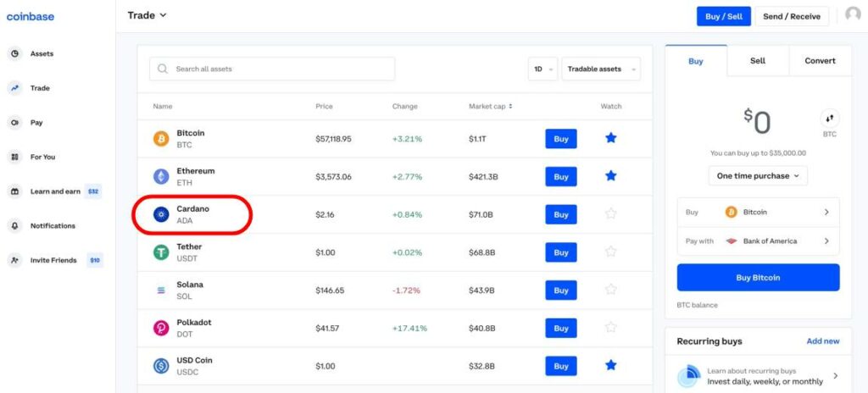Click the user profile avatar
The height and width of the screenshot is (393, 868).
pyautogui.click(x=853, y=15)
